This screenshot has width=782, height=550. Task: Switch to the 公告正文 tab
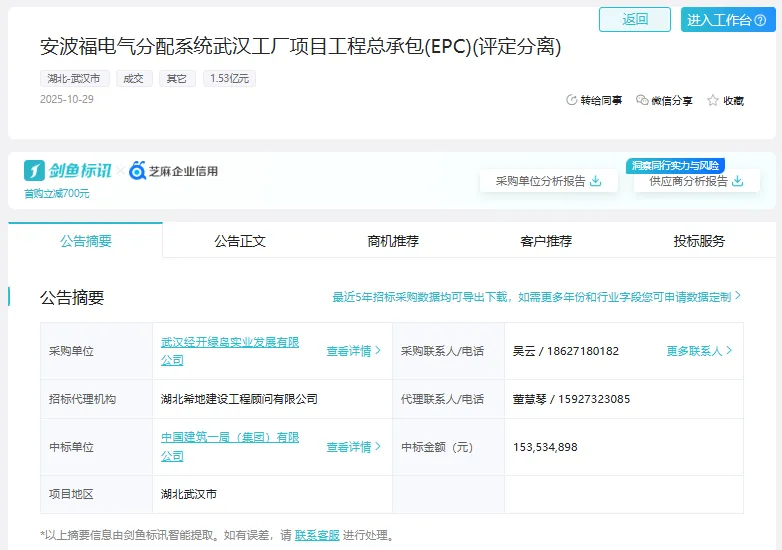point(240,241)
